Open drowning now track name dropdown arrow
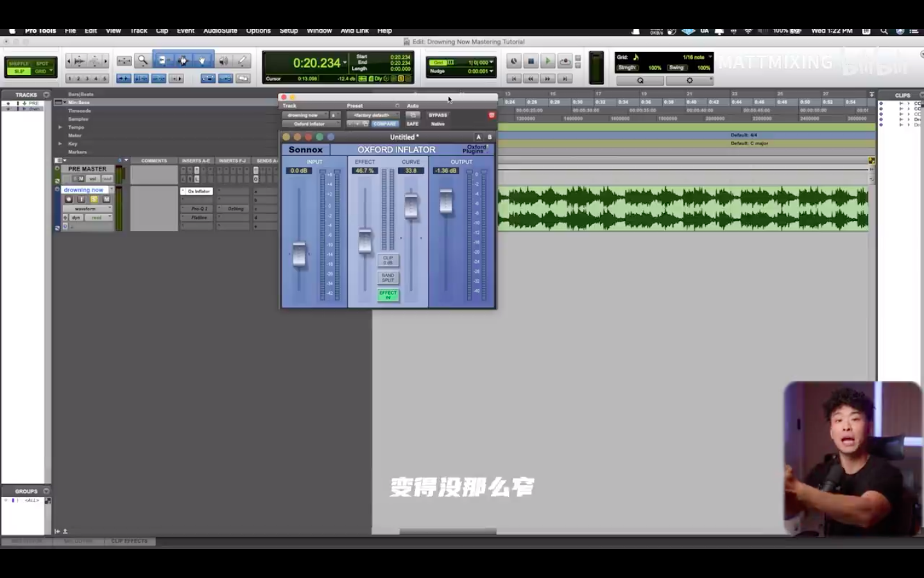This screenshot has width=924, height=578. click(112, 190)
